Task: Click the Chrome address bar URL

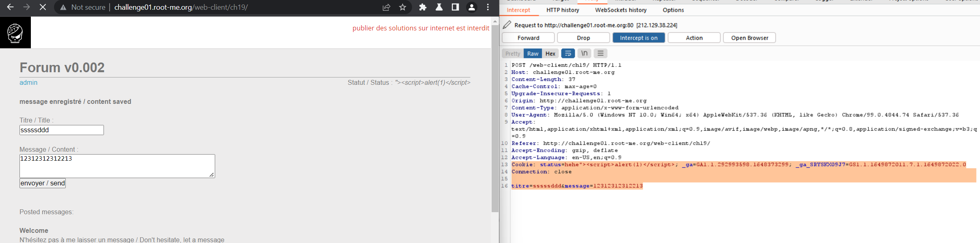Action: 181,7
